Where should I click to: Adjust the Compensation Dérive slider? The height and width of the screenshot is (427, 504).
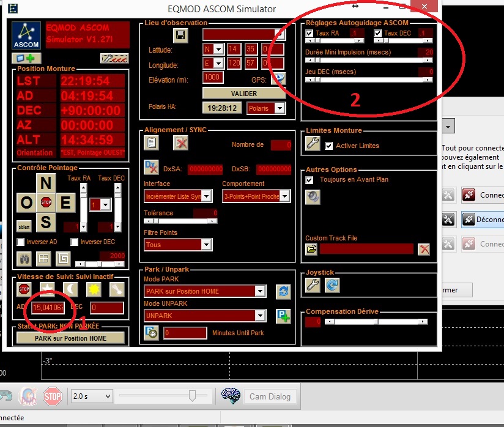376,322
